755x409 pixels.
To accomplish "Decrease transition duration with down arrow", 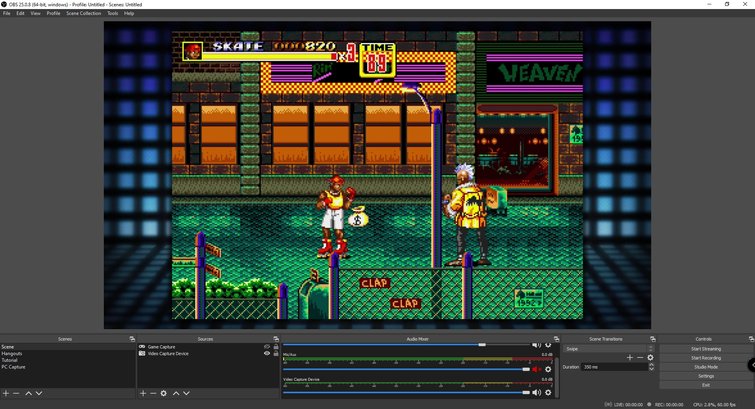I will [x=651, y=369].
